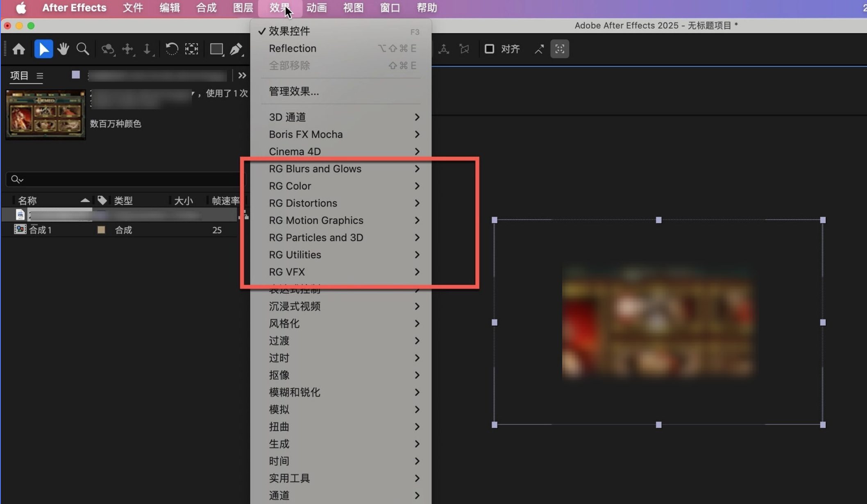The width and height of the screenshot is (867, 504).
Task: Click the snapping expand arrows icon
Action: click(x=539, y=49)
